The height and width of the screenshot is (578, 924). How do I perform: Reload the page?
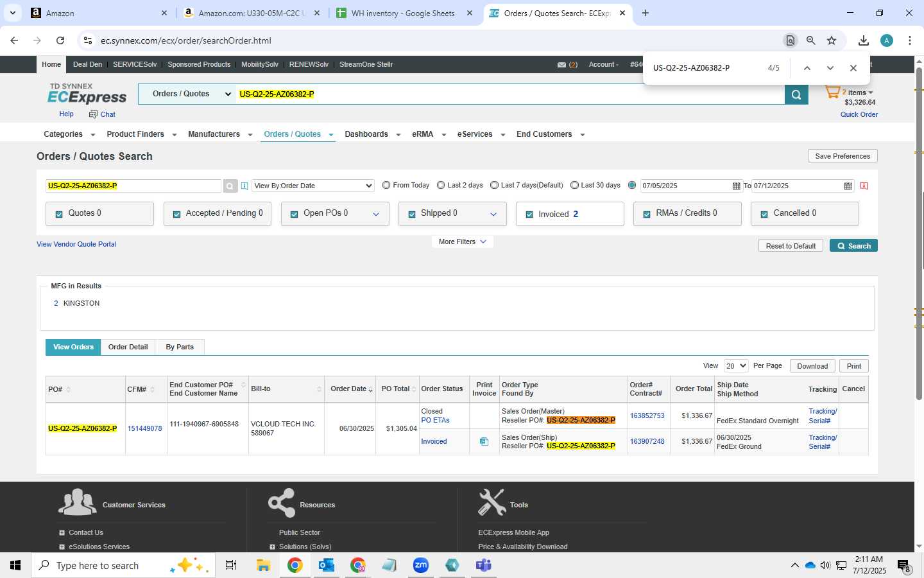coord(60,40)
